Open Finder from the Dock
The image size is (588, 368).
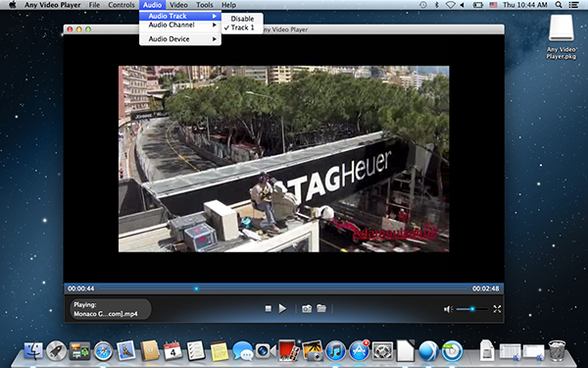(33, 350)
